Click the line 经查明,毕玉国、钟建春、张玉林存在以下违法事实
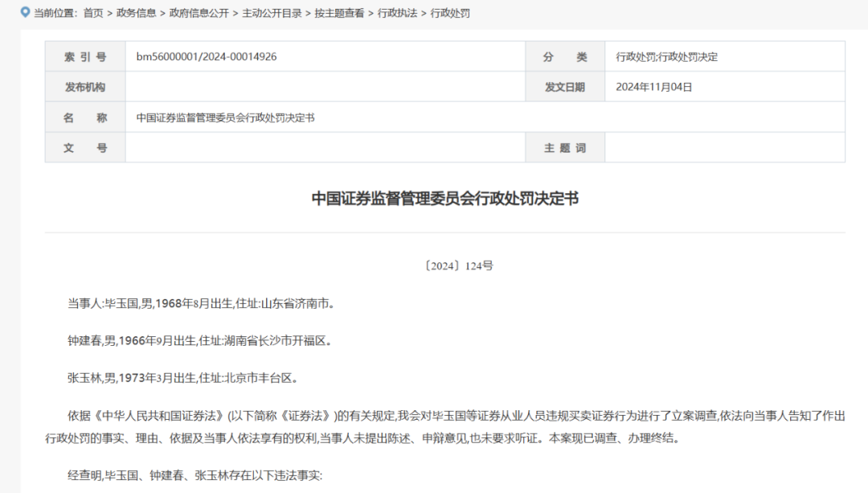Image resolution: width=868 pixels, height=493 pixels. 194,475
